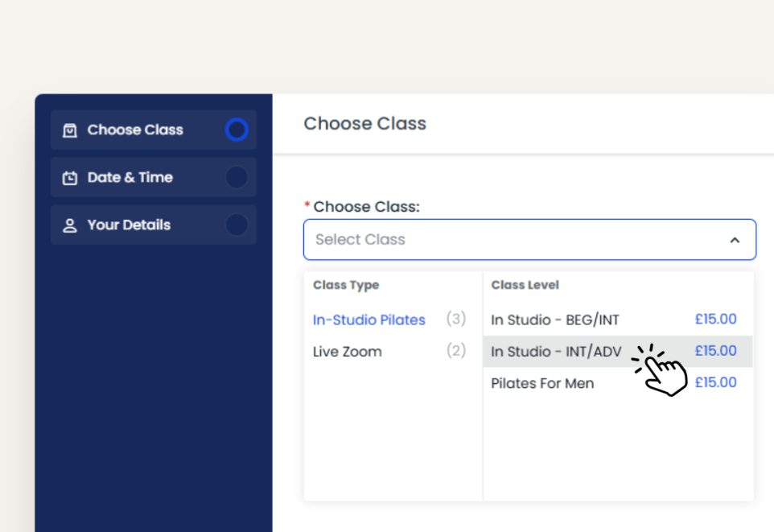Click the £15.00 price for Pilates For Men
This screenshot has width=774, height=532.
[715, 382]
